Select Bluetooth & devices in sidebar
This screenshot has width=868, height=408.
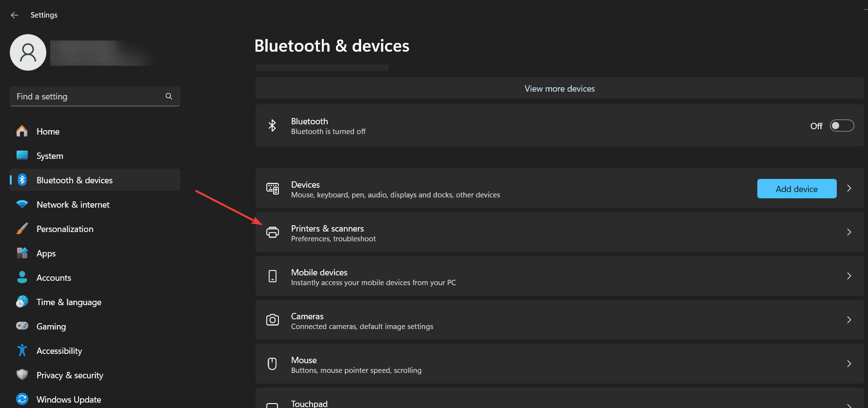point(95,180)
